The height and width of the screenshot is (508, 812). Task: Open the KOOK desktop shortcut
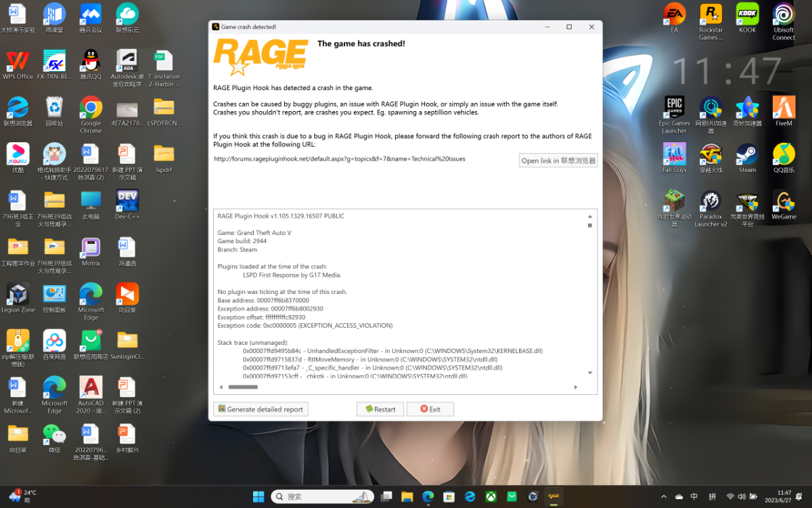click(747, 18)
